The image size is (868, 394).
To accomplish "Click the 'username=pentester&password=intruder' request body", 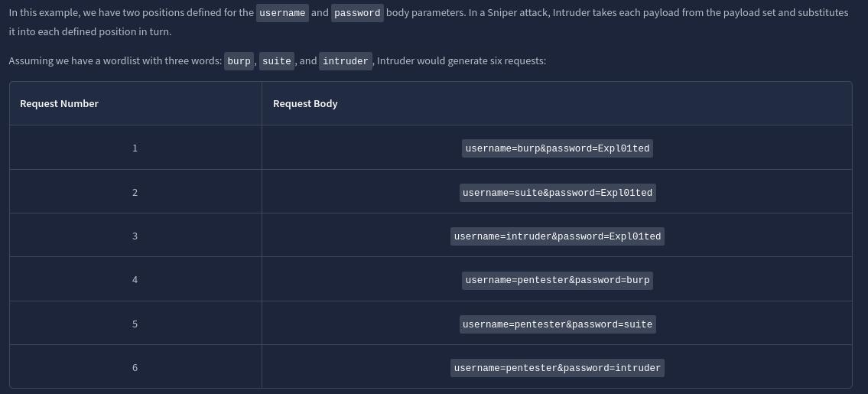I will click(557, 368).
